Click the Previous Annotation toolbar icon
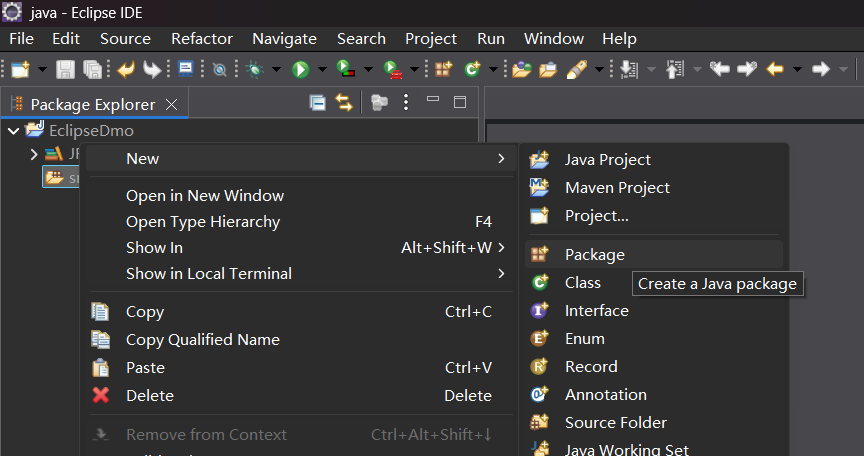The height and width of the screenshot is (456, 864). tap(675, 69)
